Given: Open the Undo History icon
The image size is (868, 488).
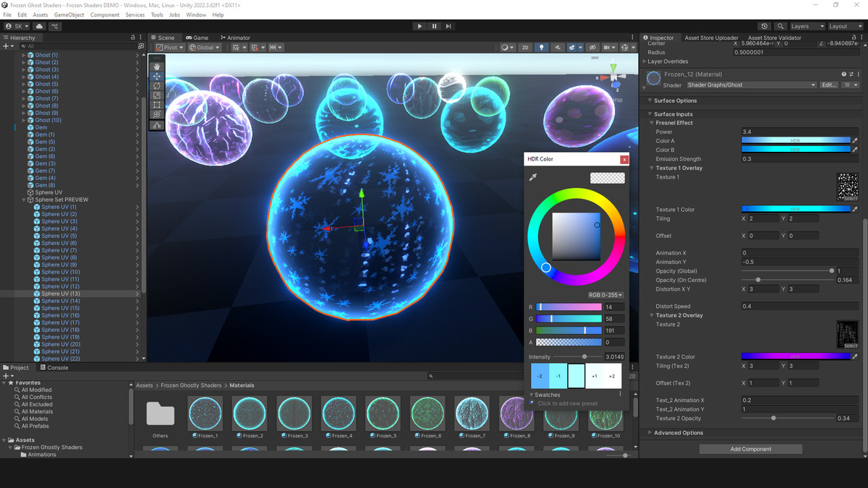Looking at the screenshot, I should pyautogui.click(x=765, y=26).
